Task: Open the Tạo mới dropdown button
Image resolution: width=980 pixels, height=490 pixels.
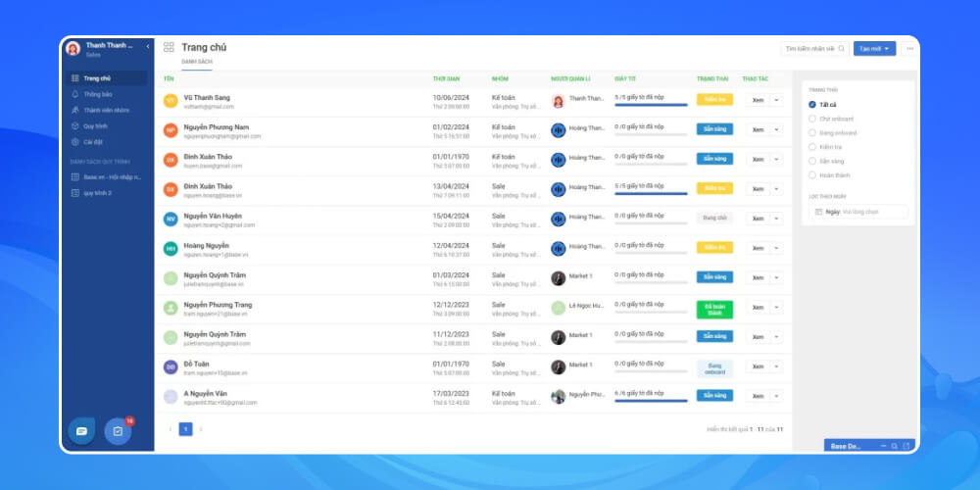Action: 874,48
